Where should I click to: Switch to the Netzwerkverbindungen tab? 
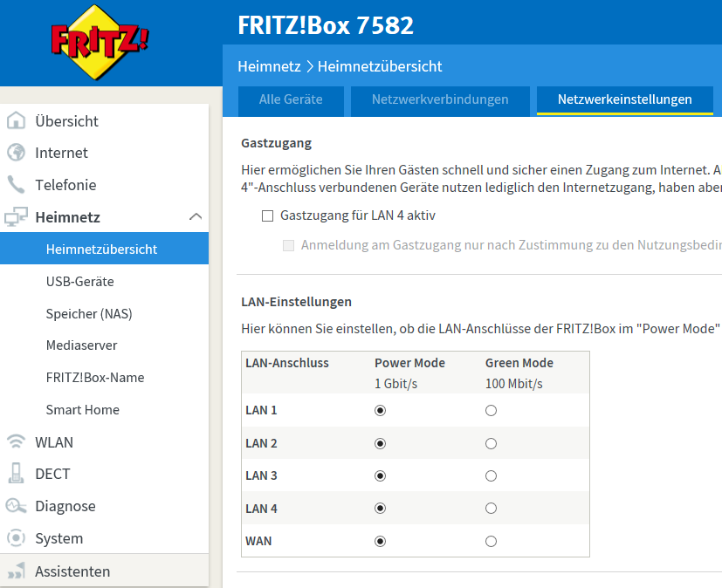point(440,99)
